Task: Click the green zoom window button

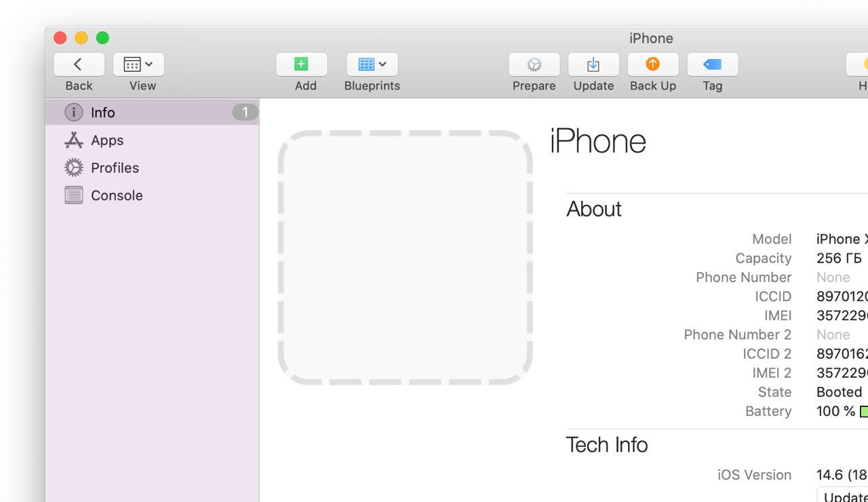Action: click(102, 38)
